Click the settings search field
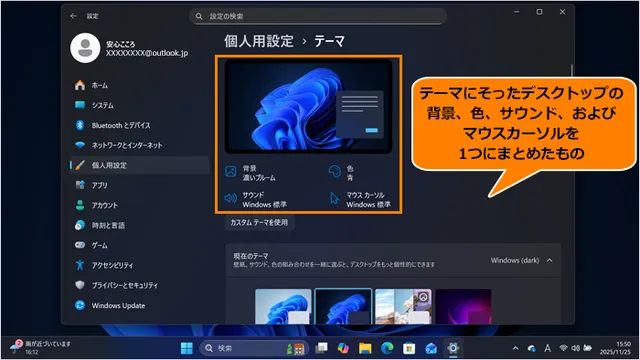 318,16
